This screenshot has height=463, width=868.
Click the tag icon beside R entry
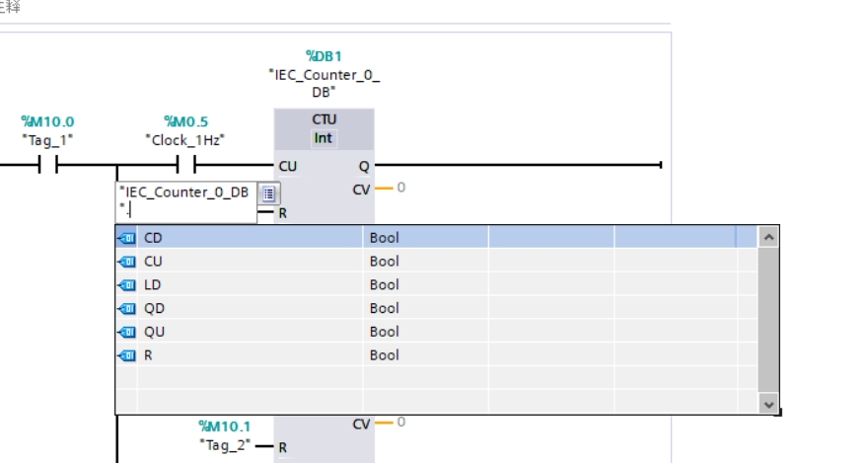click(125, 355)
